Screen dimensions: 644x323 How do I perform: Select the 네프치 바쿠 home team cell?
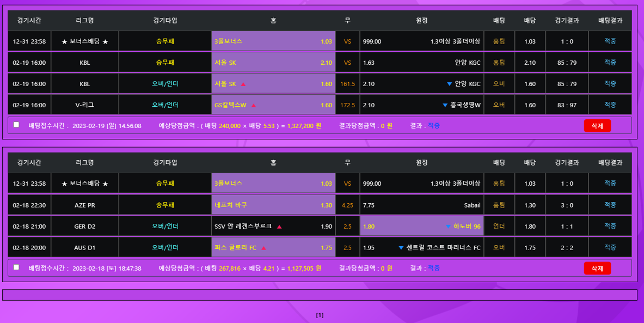click(273, 205)
